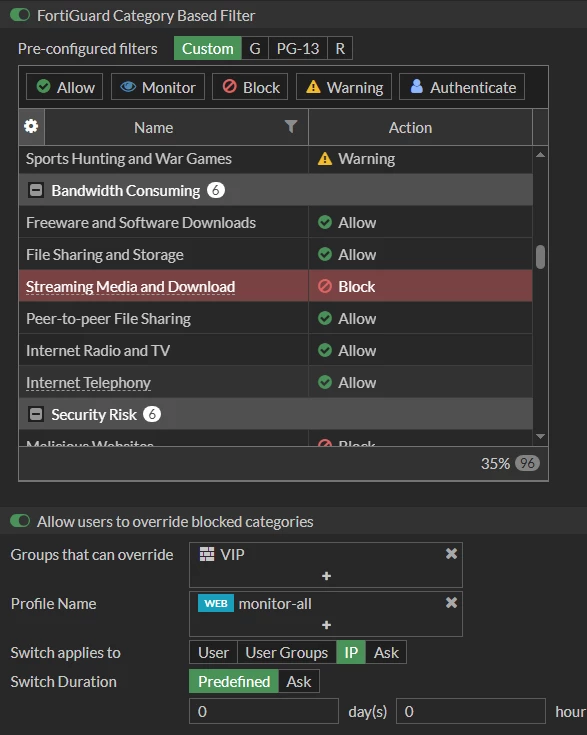Collapse the Security Risk group
Image resolution: width=587 pixels, height=735 pixels.
pyautogui.click(x=36, y=414)
